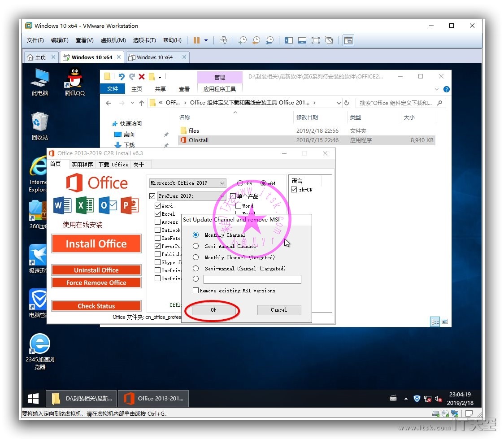Screen dimensions: 504x439
Task: Click the custom channel text field
Action: [252, 279]
